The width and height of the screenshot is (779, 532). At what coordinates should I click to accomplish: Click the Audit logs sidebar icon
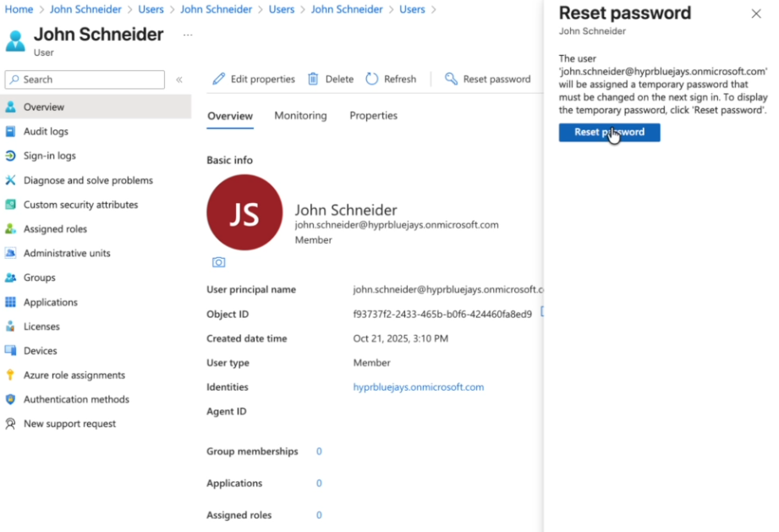11,132
